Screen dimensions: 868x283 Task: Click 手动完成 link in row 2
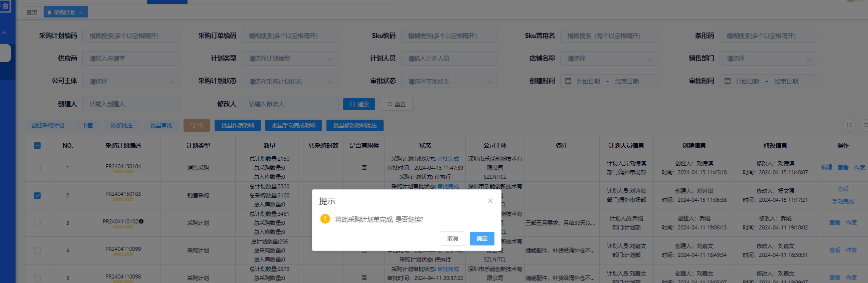tap(843, 201)
